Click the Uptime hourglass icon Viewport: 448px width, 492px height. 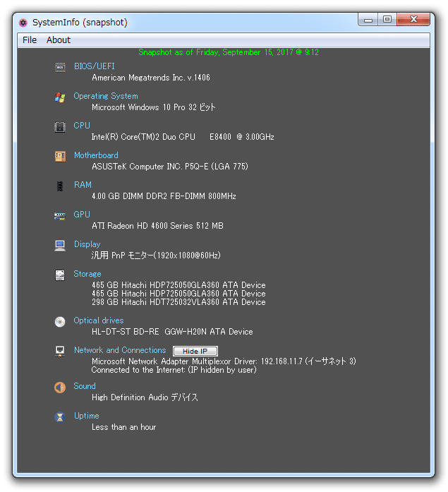coord(60,417)
